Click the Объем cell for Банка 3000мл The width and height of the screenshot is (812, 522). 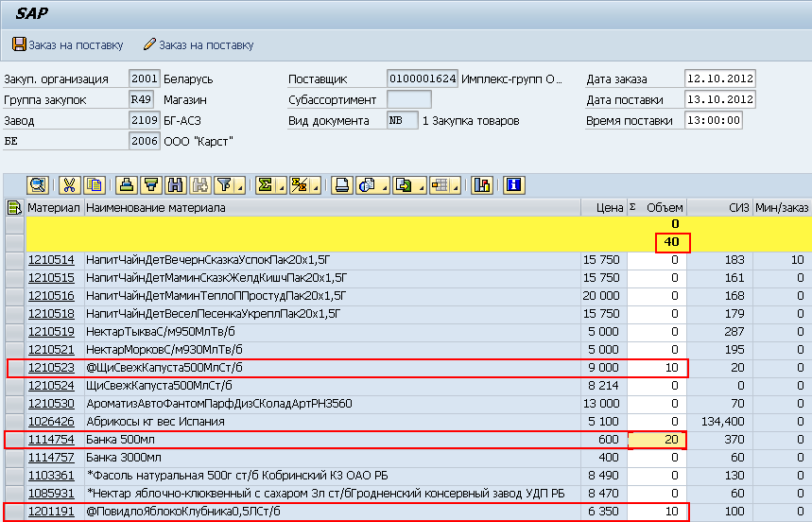coord(657,458)
